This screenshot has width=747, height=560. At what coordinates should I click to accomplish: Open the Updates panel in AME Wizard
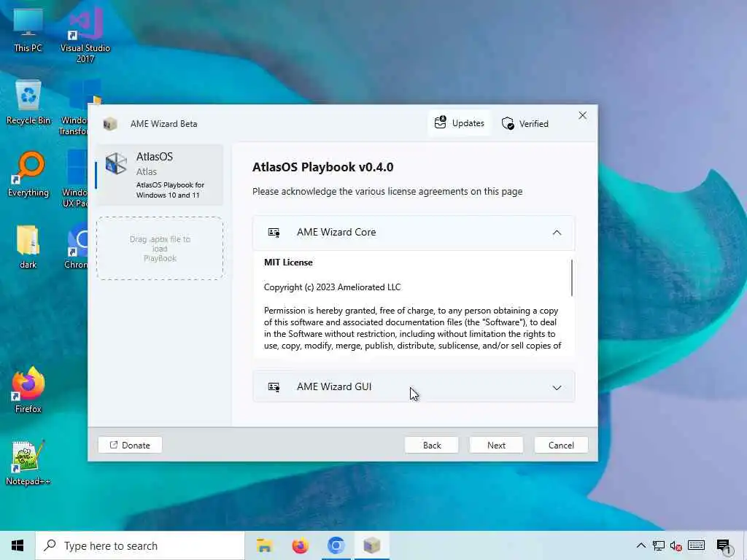(x=460, y=123)
